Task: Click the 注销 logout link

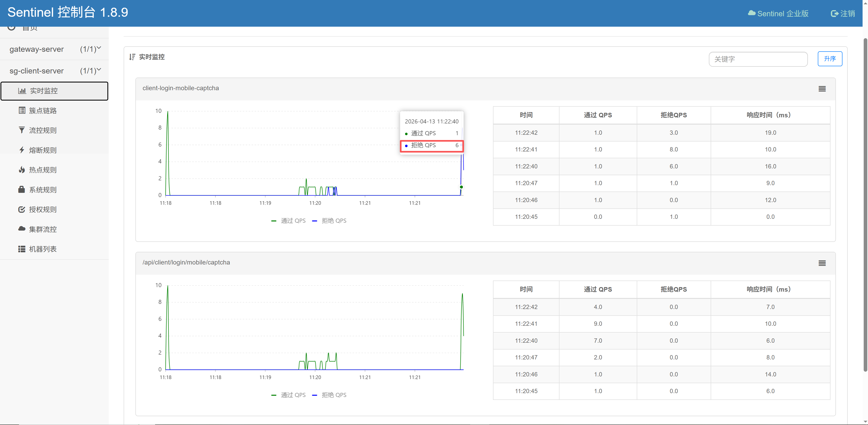Action: pos(843,14)
